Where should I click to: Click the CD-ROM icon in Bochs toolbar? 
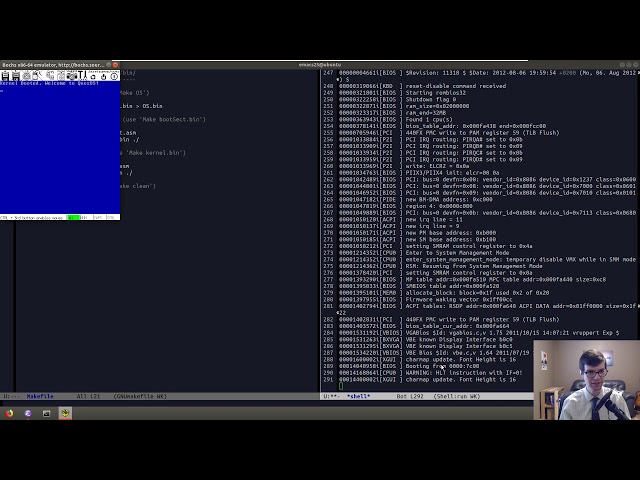(27, 76)
